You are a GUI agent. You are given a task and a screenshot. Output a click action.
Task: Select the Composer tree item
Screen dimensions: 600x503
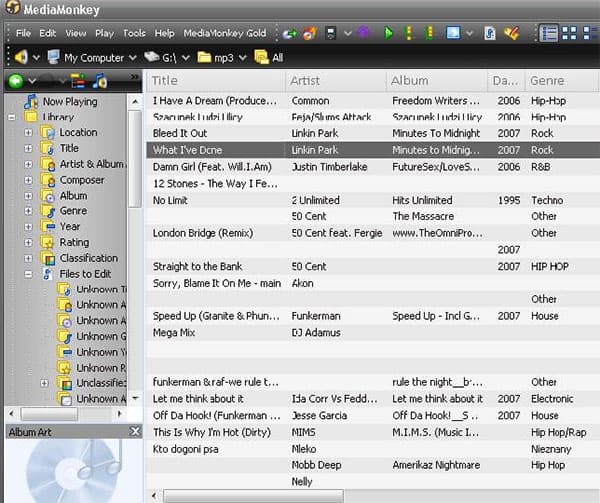[x=82, y=180]
